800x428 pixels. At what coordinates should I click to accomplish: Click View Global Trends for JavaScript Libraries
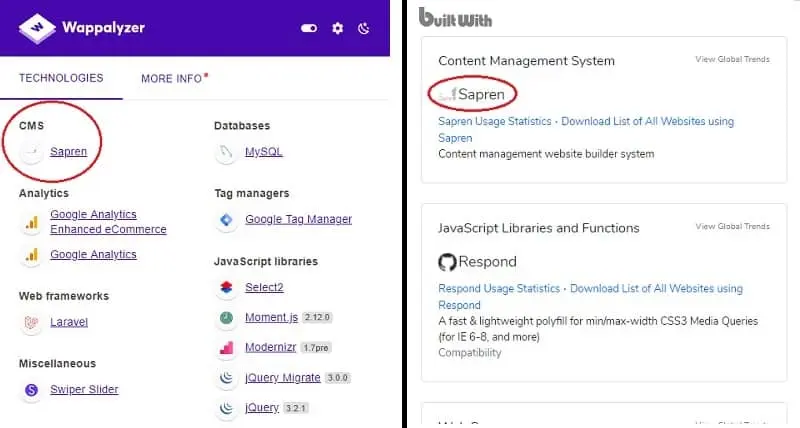pyautogui.click(x=732, y=226)
